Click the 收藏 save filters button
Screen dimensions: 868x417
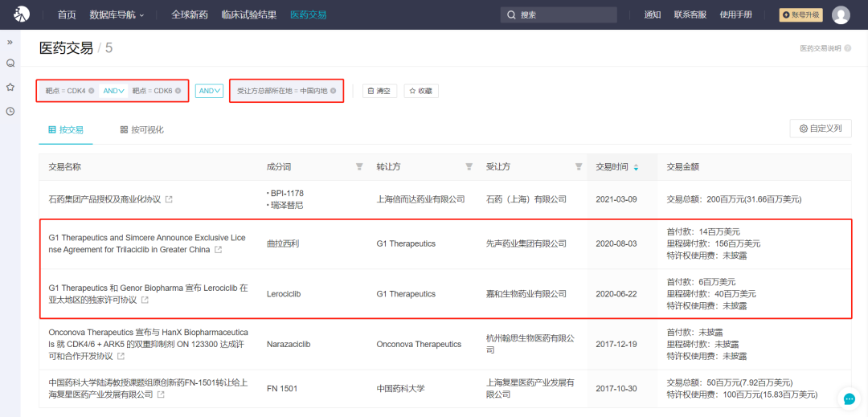click(x=421, y=91)
